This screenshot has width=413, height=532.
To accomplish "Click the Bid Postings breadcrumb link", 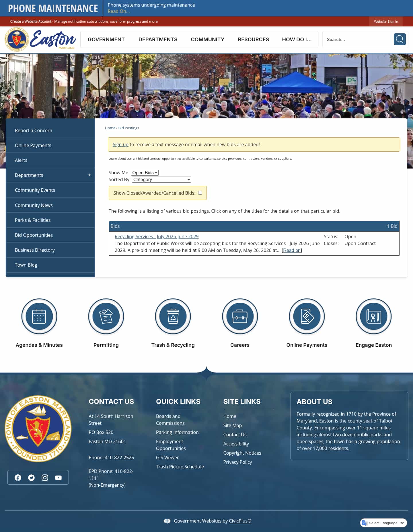I will (x=128, y=128).
